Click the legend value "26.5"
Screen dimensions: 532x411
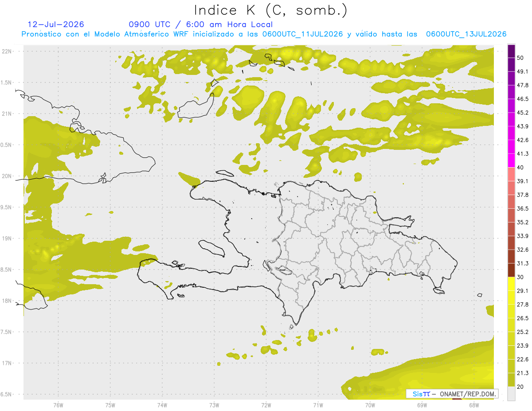(x=523, y=318)
